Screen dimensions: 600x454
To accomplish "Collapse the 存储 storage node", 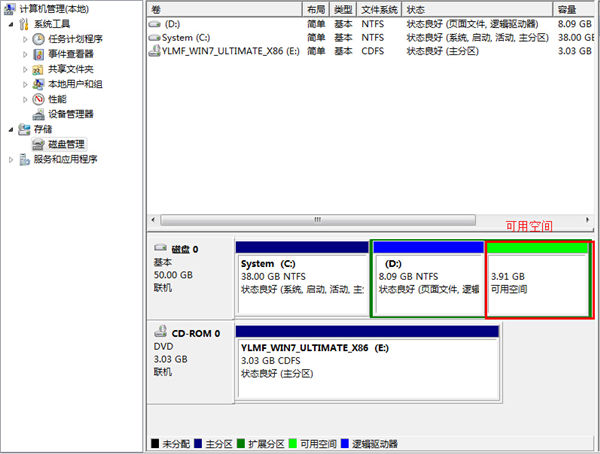I will (x=11, y=129).
